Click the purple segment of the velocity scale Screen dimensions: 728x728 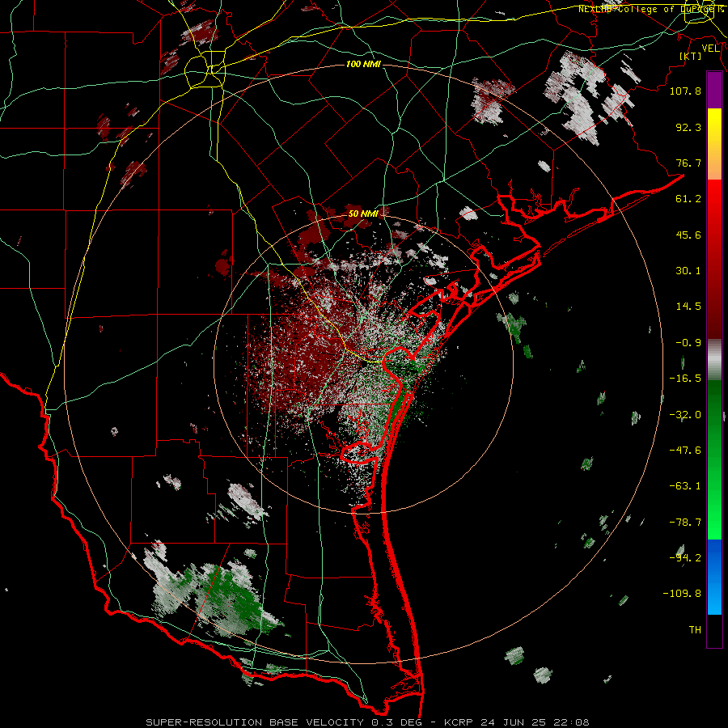click(714, 91)
